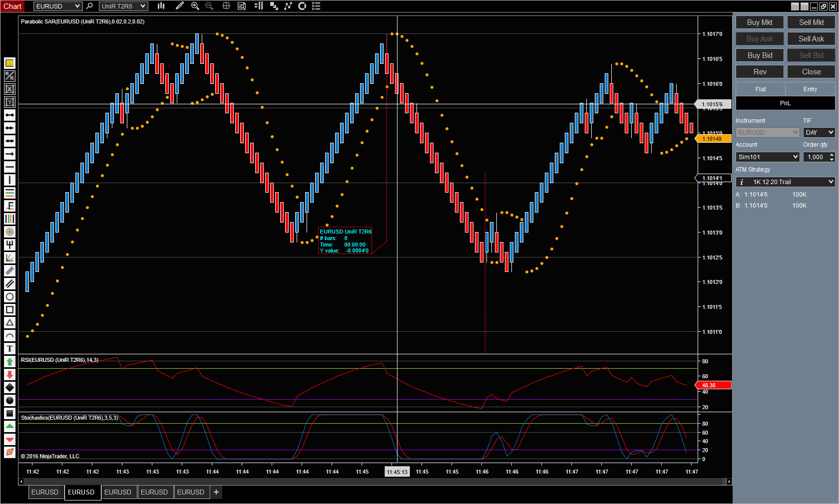Select the X region highlight tool
The image size is (839, 504).
point(9,89)
